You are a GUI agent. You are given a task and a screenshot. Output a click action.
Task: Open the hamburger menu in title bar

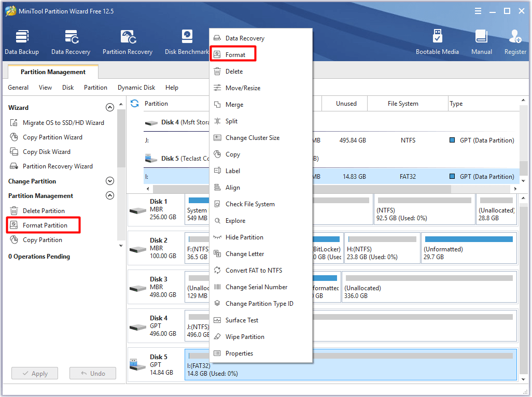pos(478,11)
